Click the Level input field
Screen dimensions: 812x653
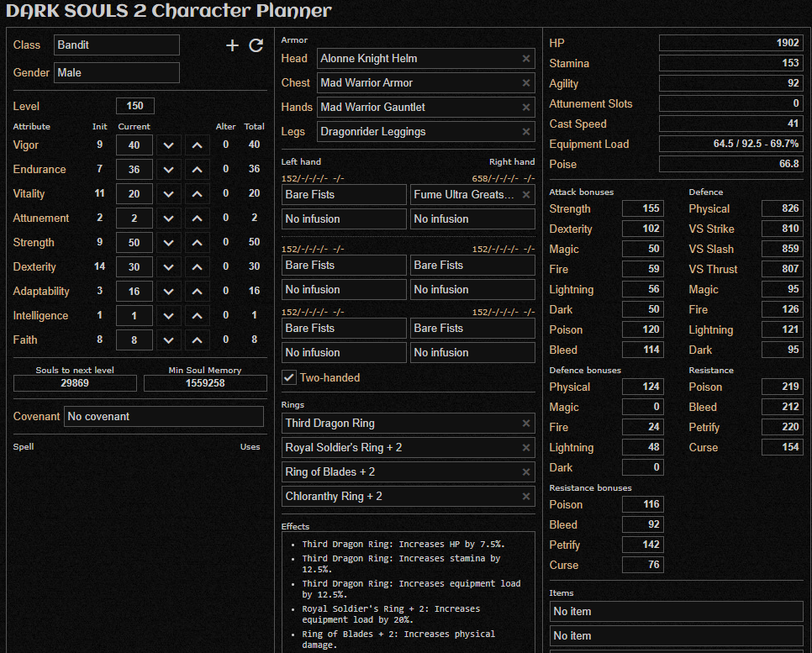tap(135, 106)
